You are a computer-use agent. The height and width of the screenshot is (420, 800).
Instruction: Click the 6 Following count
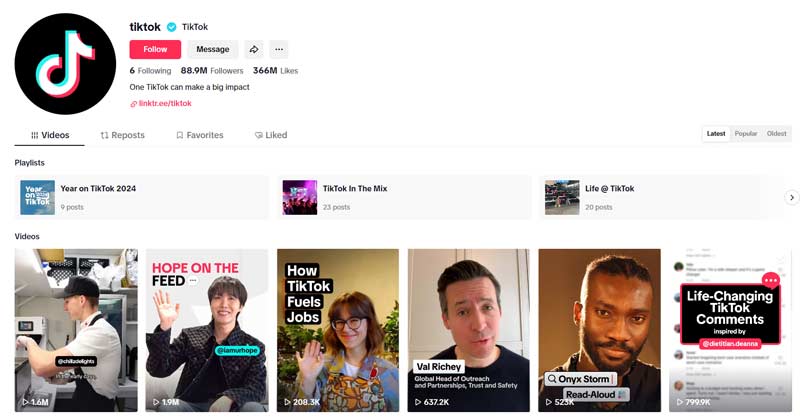151,70
